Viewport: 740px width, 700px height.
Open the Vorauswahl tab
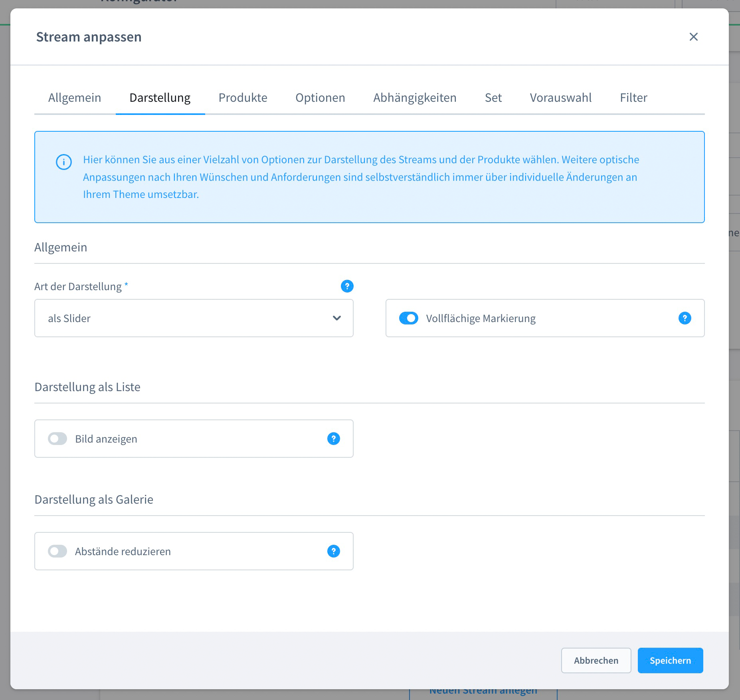coord(561,97)
